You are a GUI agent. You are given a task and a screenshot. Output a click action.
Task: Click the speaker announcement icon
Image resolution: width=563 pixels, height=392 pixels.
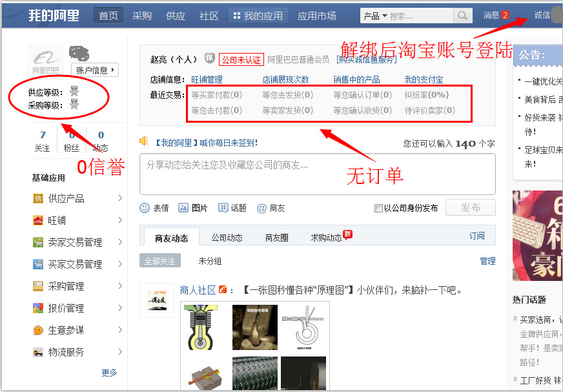144,141
